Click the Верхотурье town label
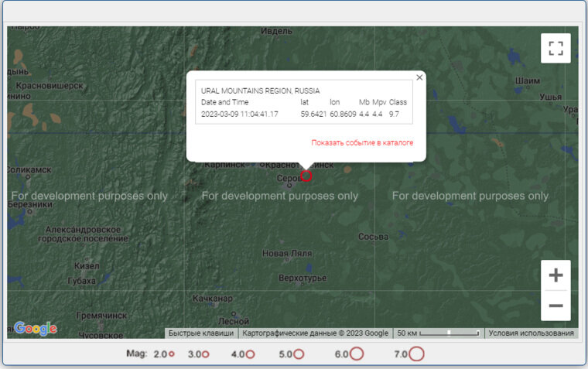 pos(303,278)
